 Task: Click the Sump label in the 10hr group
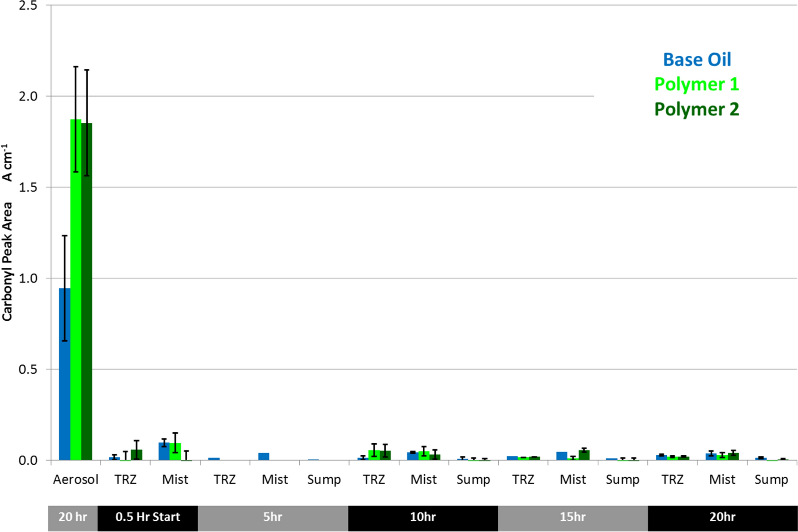tap(473, 480)
